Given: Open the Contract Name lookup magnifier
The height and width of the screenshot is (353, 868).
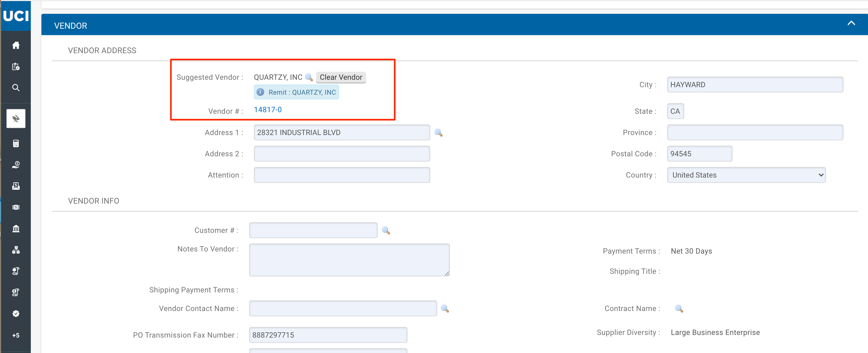Looking at the screenshot, I should tap(679, 309).
